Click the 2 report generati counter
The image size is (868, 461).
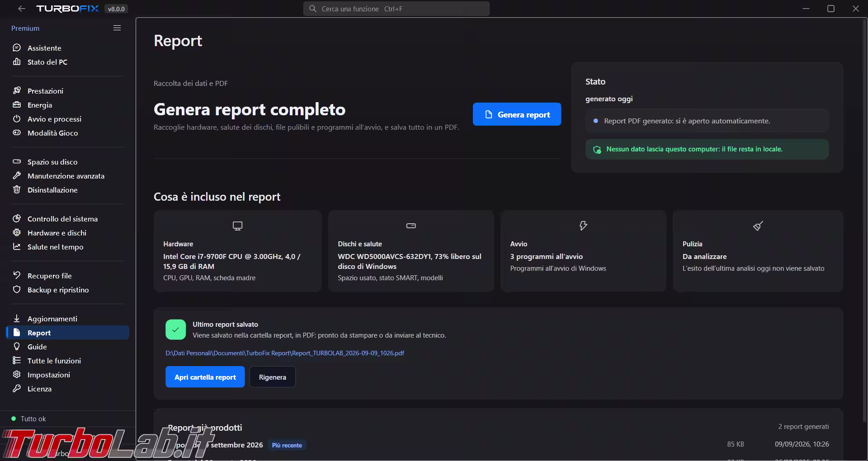click(x=804, y=427)
